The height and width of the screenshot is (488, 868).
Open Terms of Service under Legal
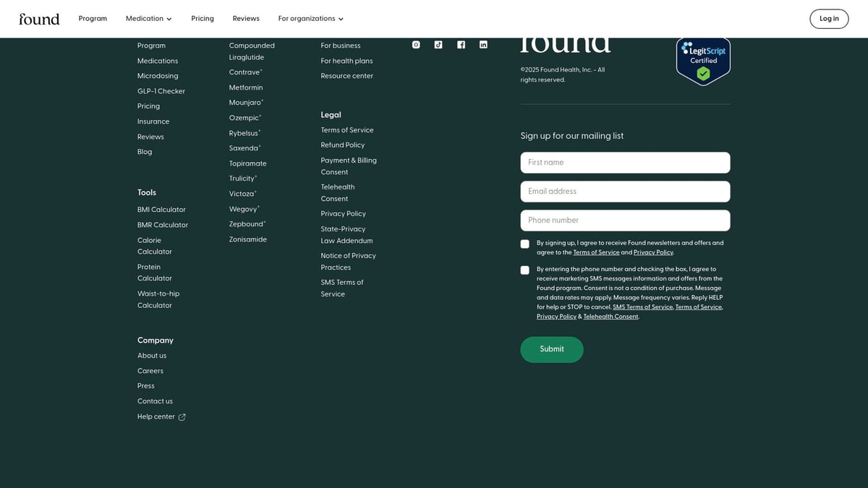347,130
